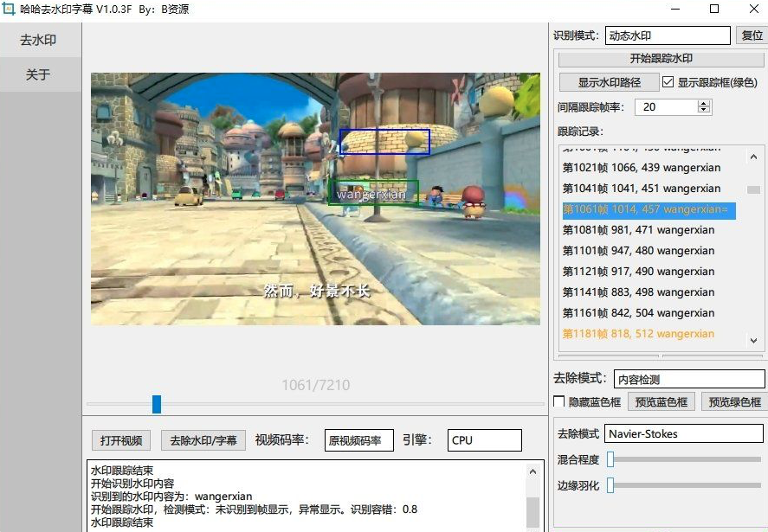
Task: Open the Navier-Stokes removal mode dropdown
Action: coord(683,433)
